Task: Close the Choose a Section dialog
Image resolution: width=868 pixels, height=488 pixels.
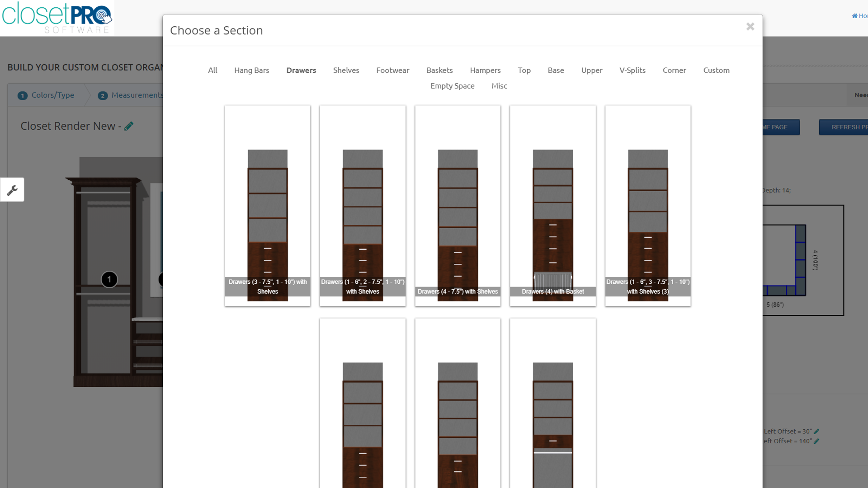Action: [x=750, y=27]
